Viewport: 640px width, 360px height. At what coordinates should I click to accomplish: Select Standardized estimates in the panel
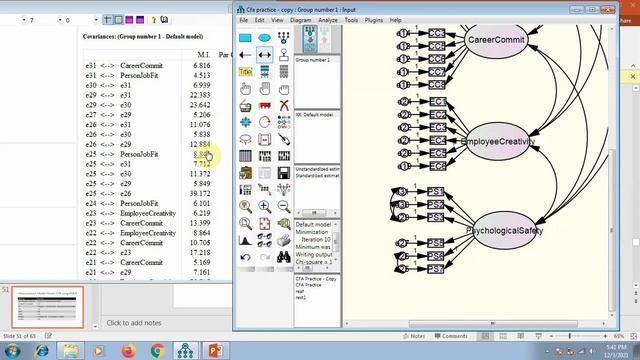tap(317, 176)
